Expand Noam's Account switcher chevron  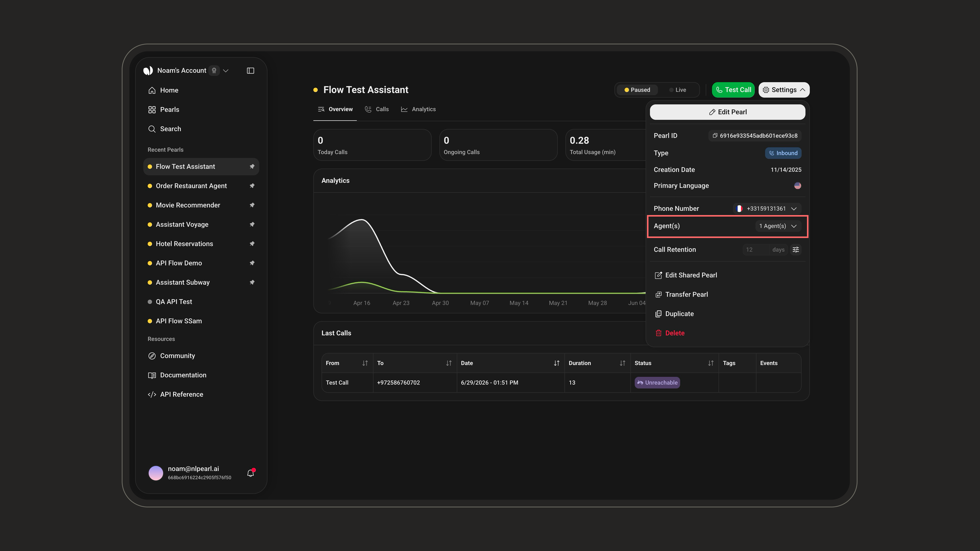point(226,71)
